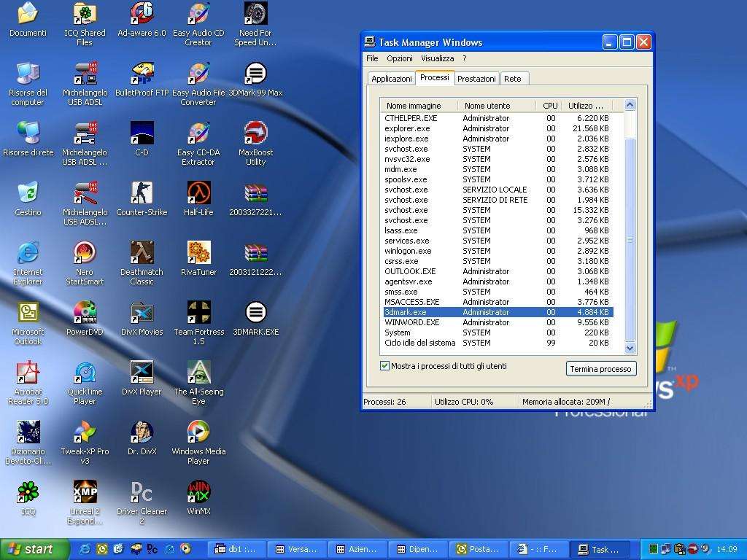Click the Start button
The width and height of the screenshot is (747, 560).
pos(35,549)
